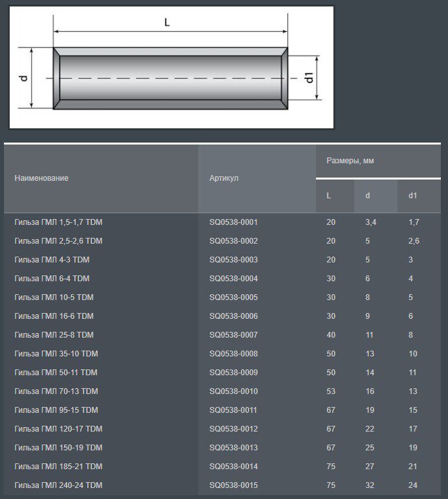Image resolution: width=448 pixels, height=499 pixels.
Task: Open the sleeve dimension drawing image
Action: [x=172, y=67]
